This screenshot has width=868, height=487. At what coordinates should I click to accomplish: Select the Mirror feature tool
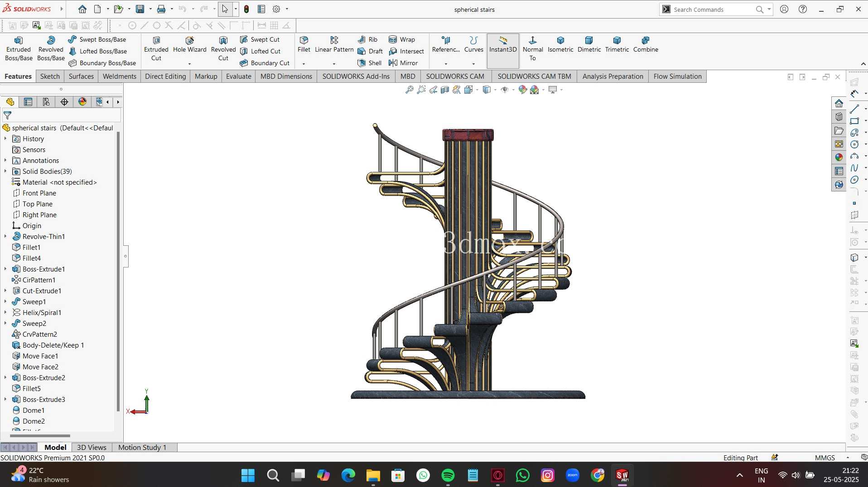coord(403,63)
